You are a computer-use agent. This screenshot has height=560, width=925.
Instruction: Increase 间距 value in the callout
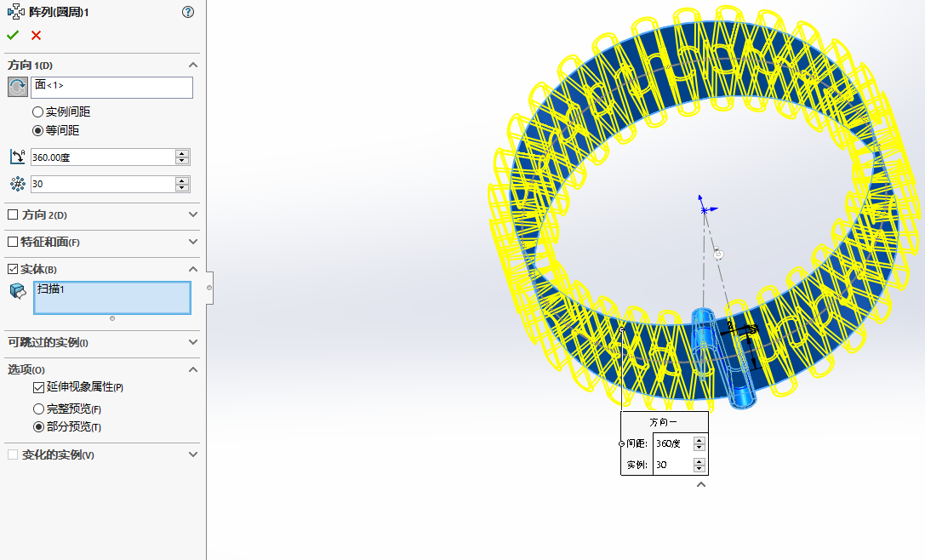(x=699, y=440)
